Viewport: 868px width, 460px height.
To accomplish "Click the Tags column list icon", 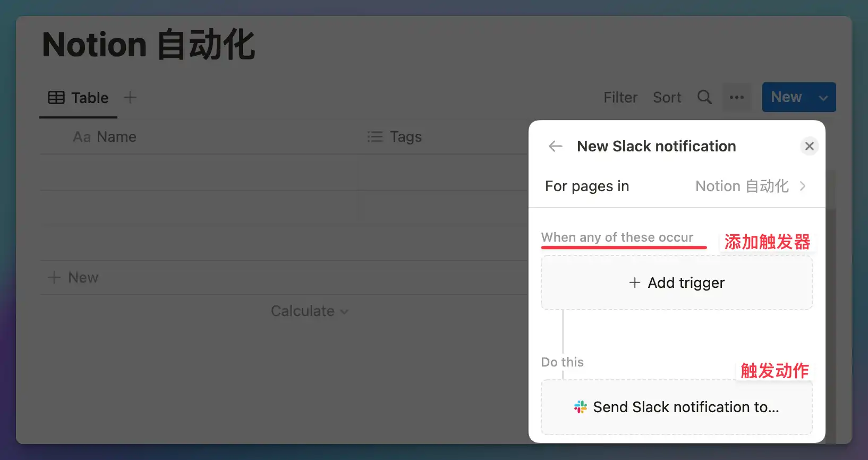I will pyautogui.click(x=375, y=137).
